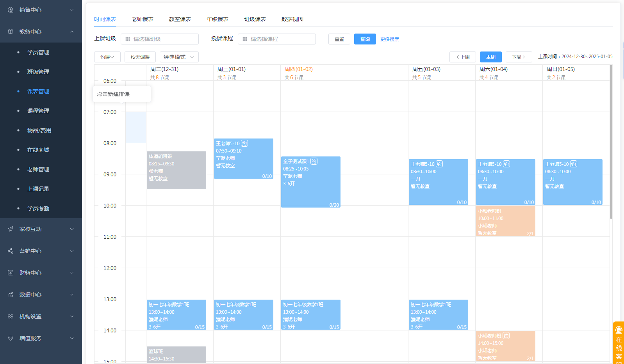Expand the 机构设置 menu chevron
624x364 pixels.
[72, 316]
